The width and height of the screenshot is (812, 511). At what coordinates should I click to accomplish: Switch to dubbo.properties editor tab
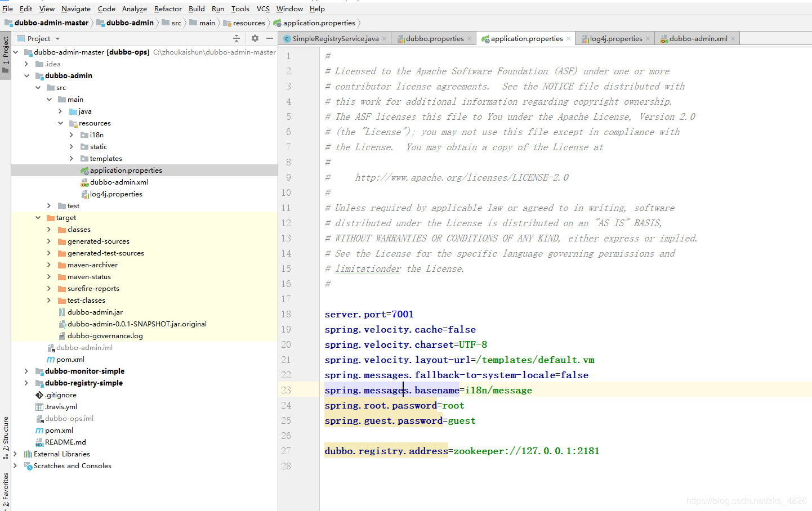tap(435, 38)
